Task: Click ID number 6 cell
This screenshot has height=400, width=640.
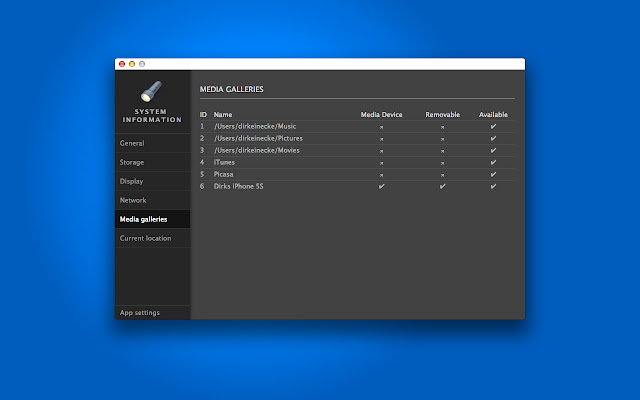Action: click(x=202, y=186)
